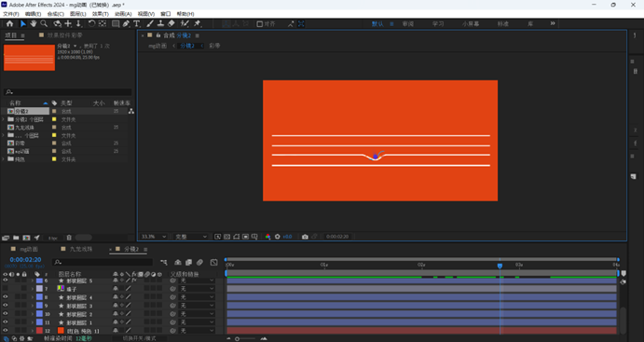This screenshot has height=342, width=644.
Task: Select the Pan Behind anchor point tool
Action: pos(103,24)
